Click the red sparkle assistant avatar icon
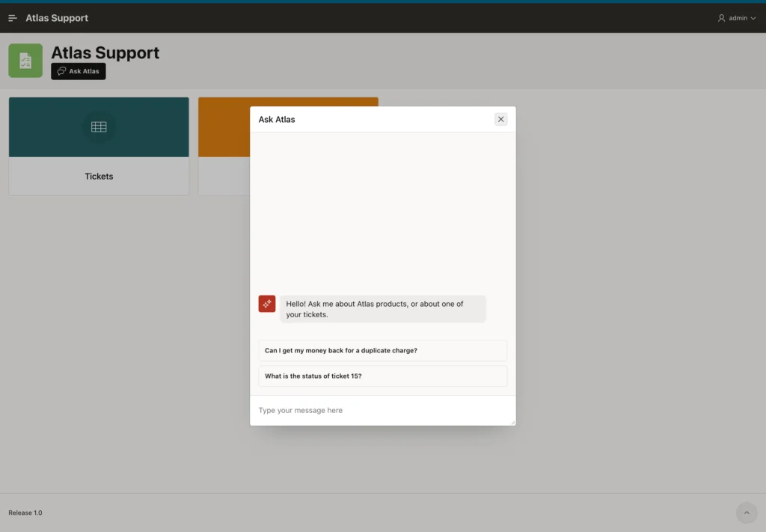 click(x=267, y=304)
